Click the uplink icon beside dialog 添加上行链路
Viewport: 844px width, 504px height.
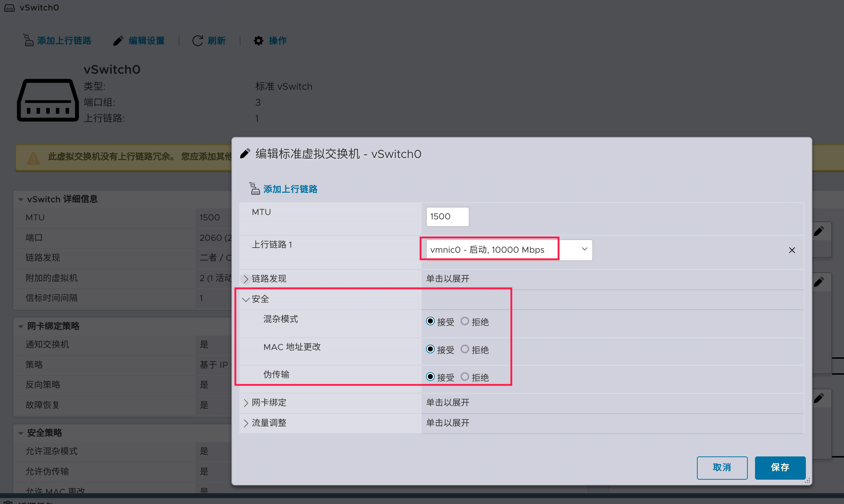(x=255, y=189)
